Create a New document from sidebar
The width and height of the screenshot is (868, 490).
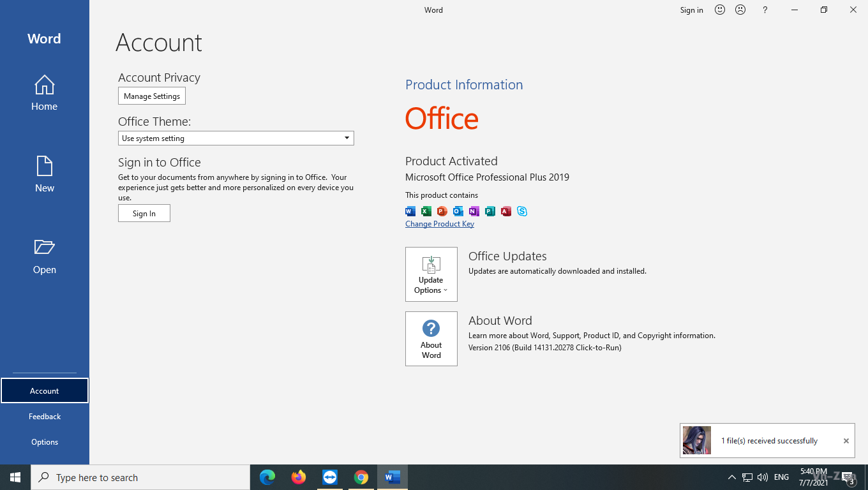pos(44,174)
